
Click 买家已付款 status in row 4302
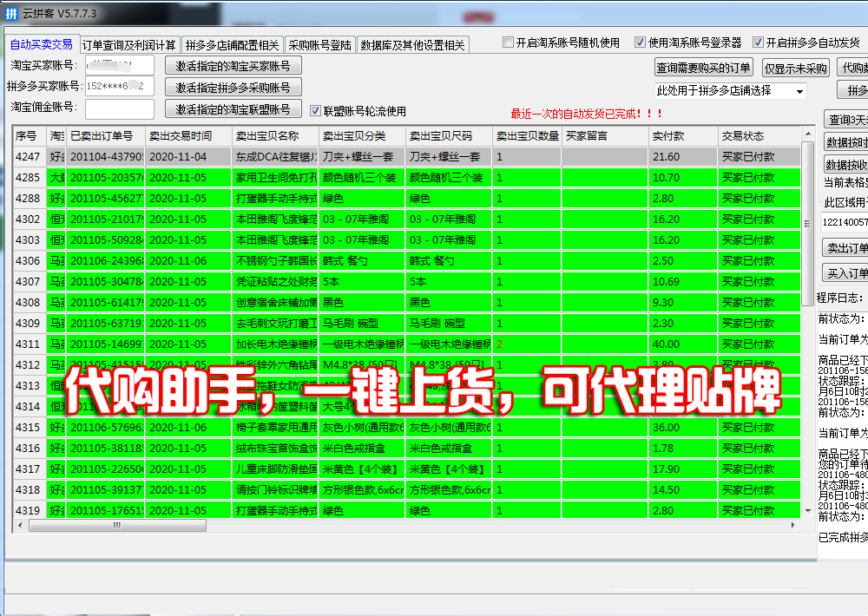759,220
